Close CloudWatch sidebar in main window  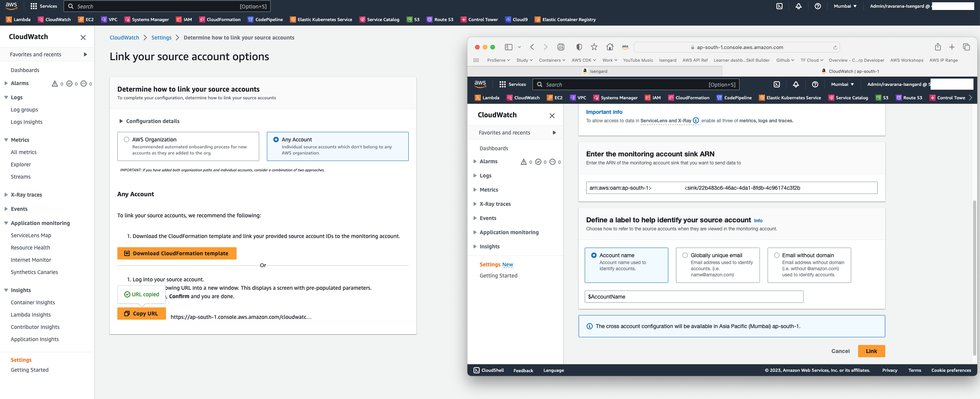(x=83, y=37)
